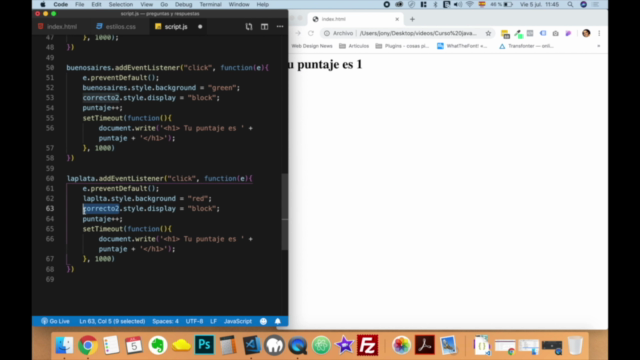Open the index.html editor tab
Screen dimensions: 640x360
click(x=57, y=27)
